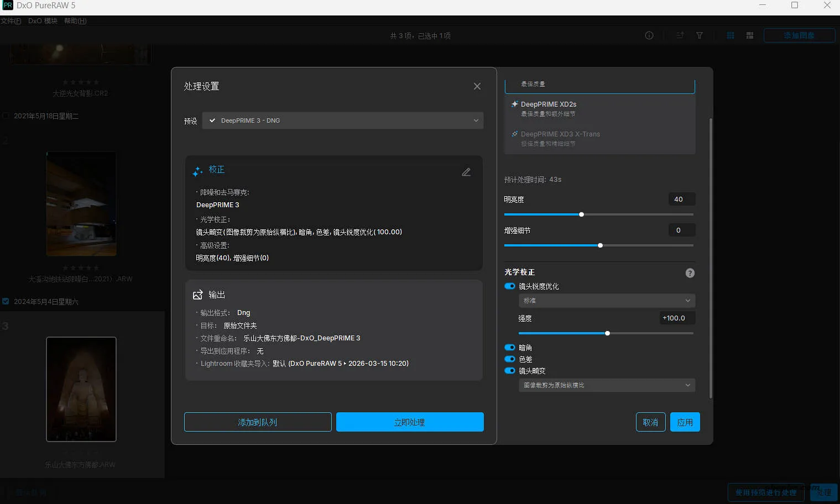Screen dimensions: 840x504
Task: Click the help icon next to 光学校正
Action: click(x=690, y=272)
